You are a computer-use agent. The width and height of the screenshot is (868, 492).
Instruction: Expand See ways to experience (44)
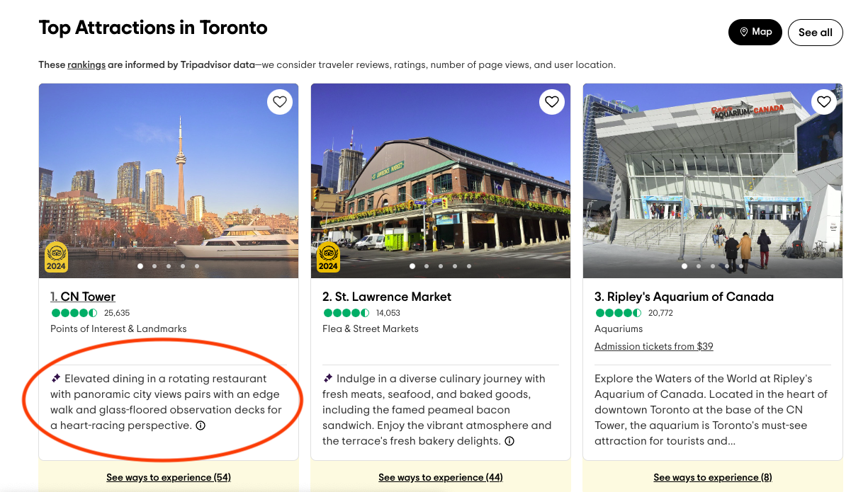[440, 477]
